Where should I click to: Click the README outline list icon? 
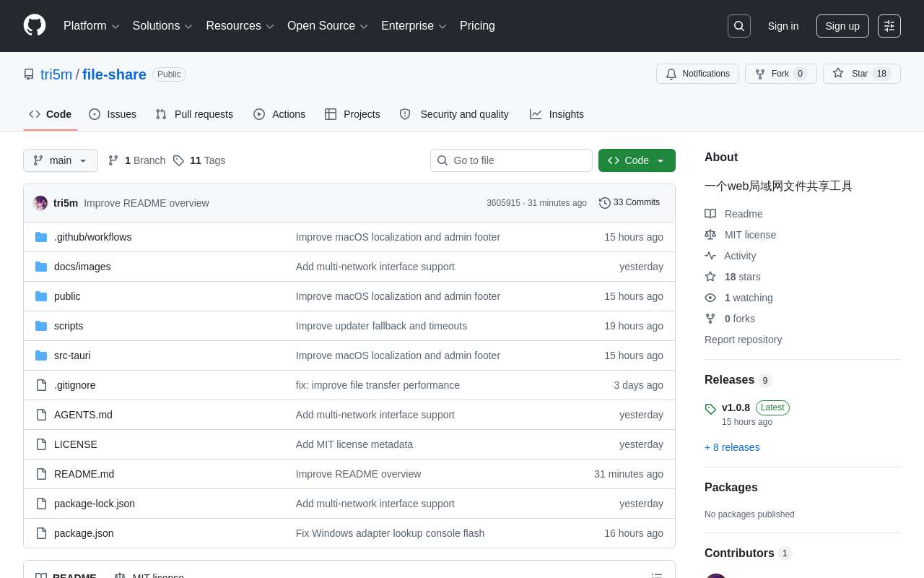pyautogui.click(x=657, y=577)
